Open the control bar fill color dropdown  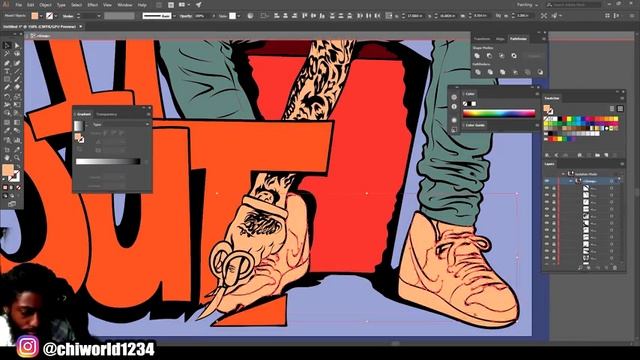point(41,16)
